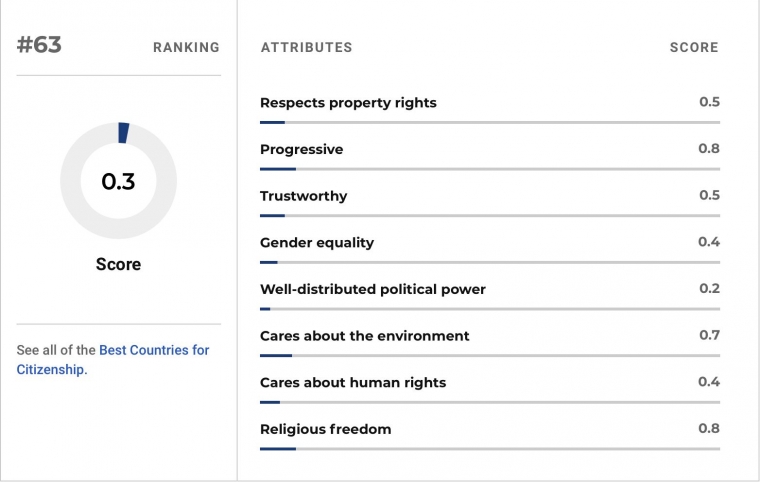Select the #63 ranking number
This screenshot has width=760, height=482.
tap(39, 45)
